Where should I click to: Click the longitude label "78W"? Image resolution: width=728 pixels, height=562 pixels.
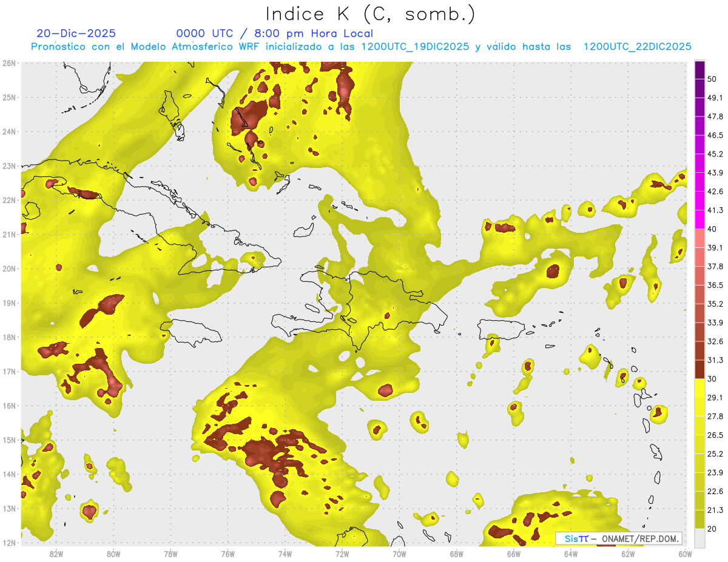point(170,554)
